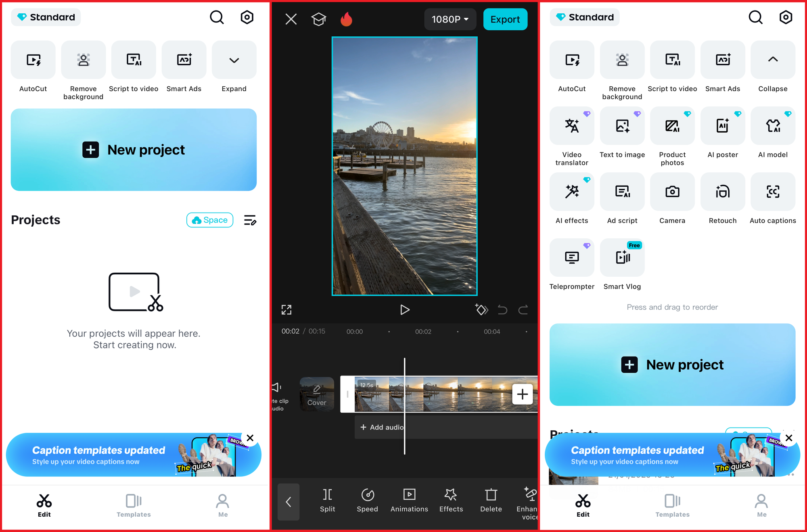The image size is (807, 532).
Task: Open the Me tab
Action: pyautogui.click(x=222, y=505)
